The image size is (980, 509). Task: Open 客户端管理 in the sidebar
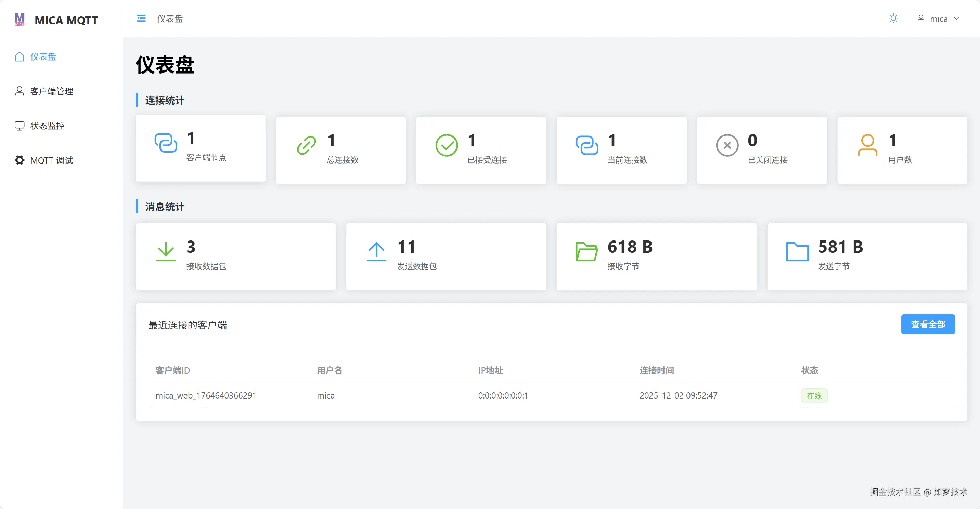(51, 91)
